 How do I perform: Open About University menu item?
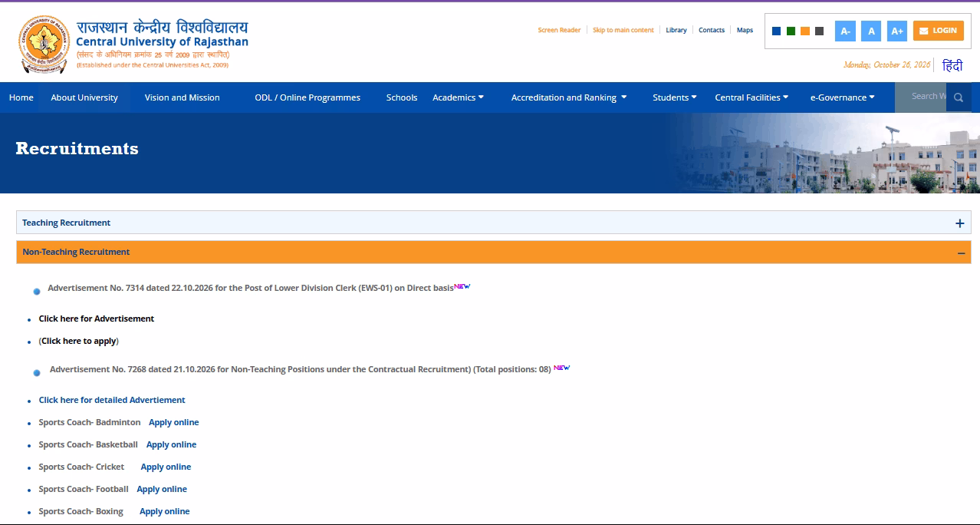pos(84,97)
